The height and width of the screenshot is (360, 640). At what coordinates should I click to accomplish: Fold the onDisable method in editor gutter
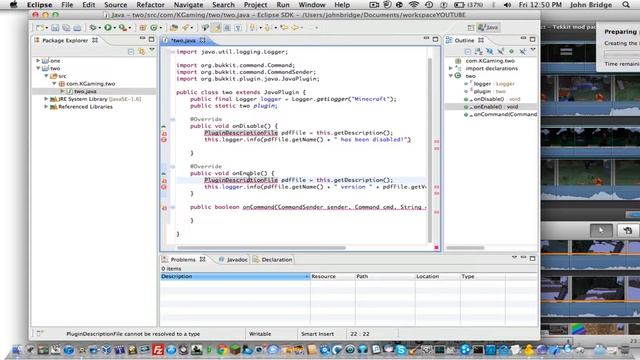coord(172,120)
